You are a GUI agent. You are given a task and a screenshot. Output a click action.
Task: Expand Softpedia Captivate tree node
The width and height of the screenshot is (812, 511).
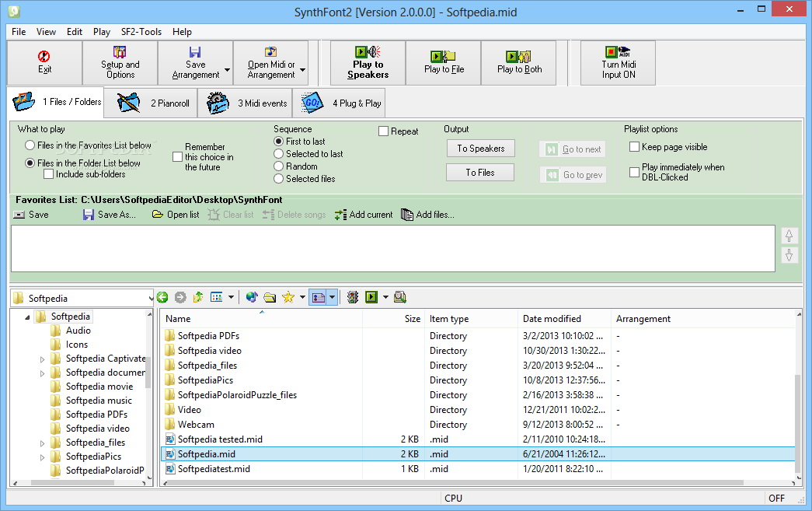[x=43, y=359]
